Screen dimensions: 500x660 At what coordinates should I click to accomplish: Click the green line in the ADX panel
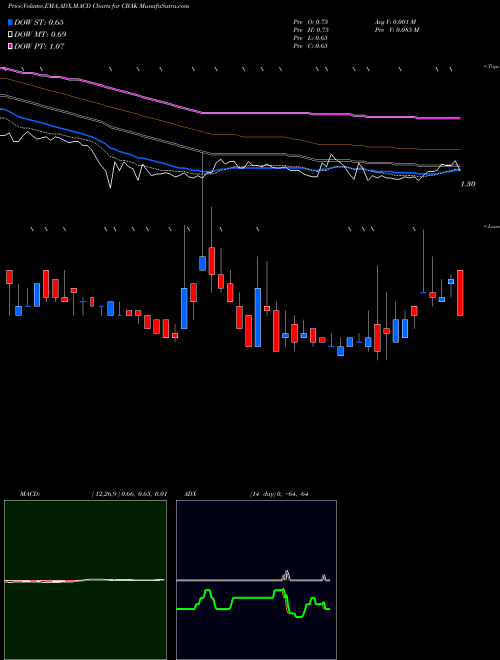click(x=253, y=598)
